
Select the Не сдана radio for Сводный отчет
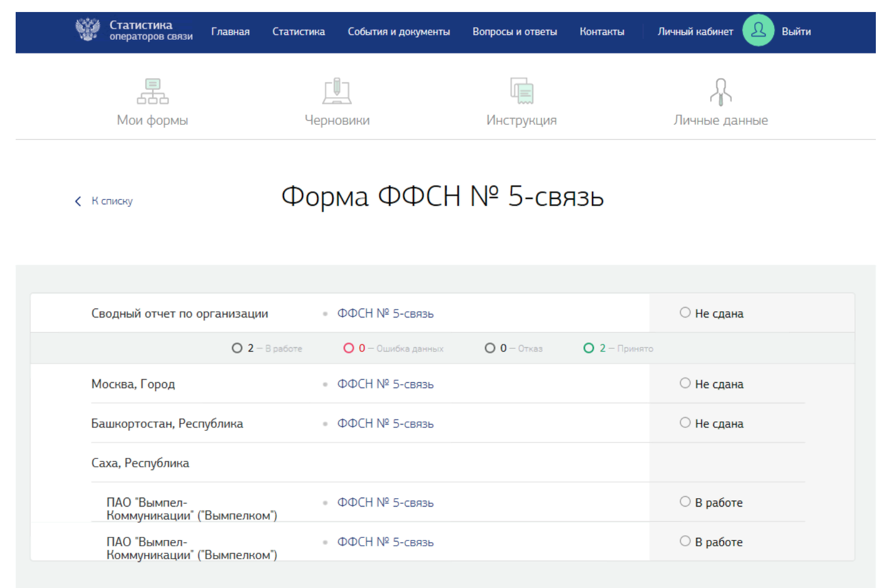[685, 313]
